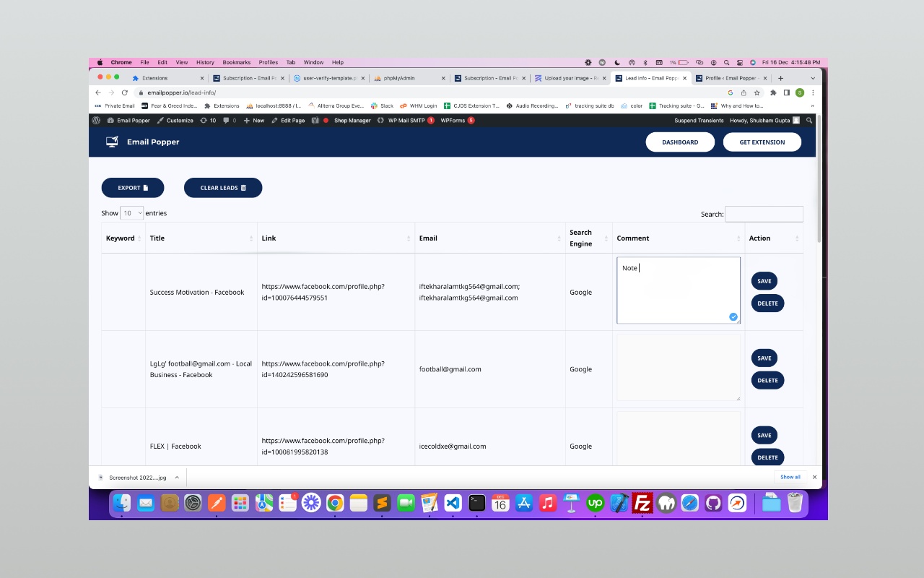Click Edit Page in admin bar
This screenshot has width=924, height=578.
288,121
